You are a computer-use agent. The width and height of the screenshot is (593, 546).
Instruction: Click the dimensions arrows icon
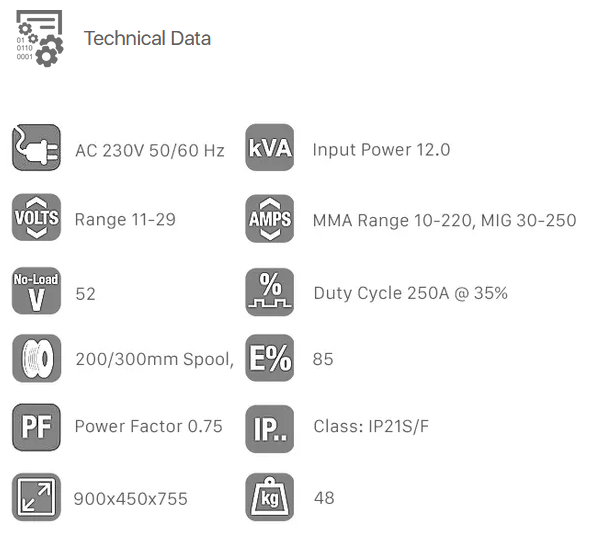pyautogui.click(x=36, y=497)
